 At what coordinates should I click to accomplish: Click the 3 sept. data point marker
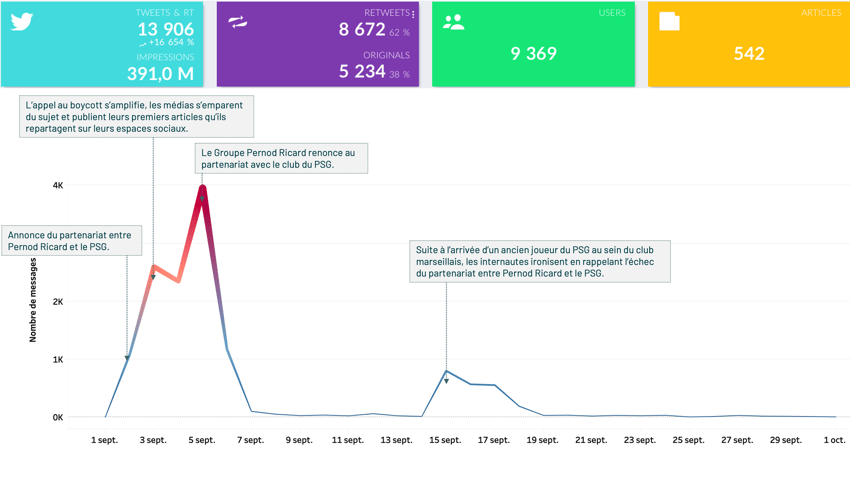(153, 277)
